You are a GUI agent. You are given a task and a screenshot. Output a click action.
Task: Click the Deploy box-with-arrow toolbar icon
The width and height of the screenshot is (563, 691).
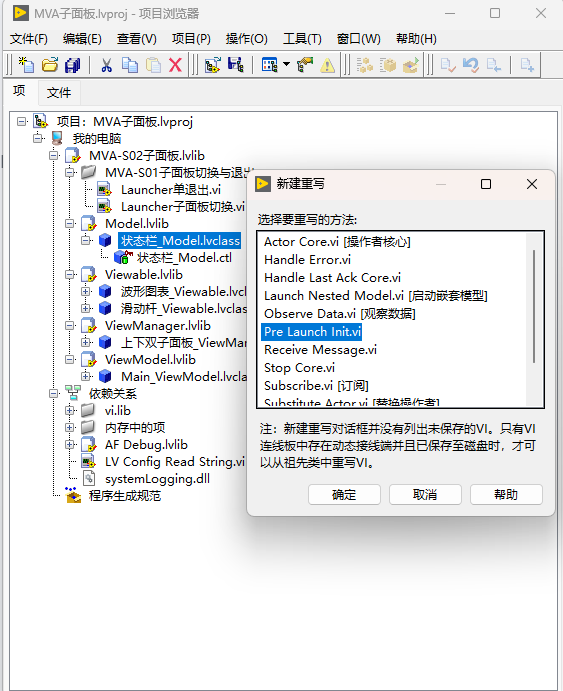click(411, 65)
